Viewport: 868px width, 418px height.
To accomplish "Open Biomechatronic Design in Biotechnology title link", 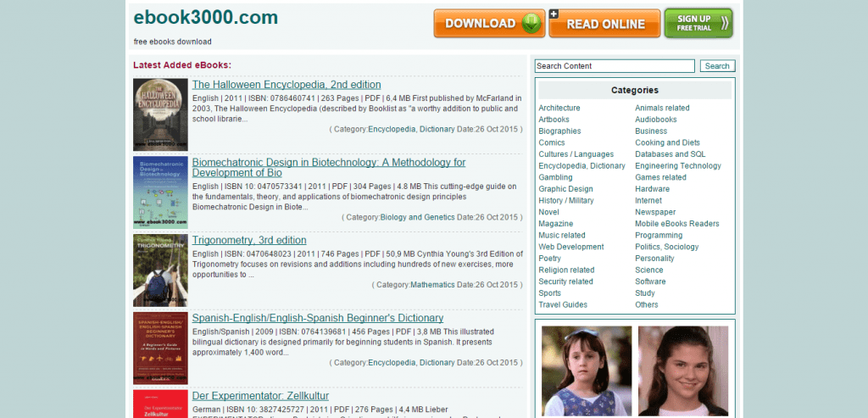I will [329, 167].
